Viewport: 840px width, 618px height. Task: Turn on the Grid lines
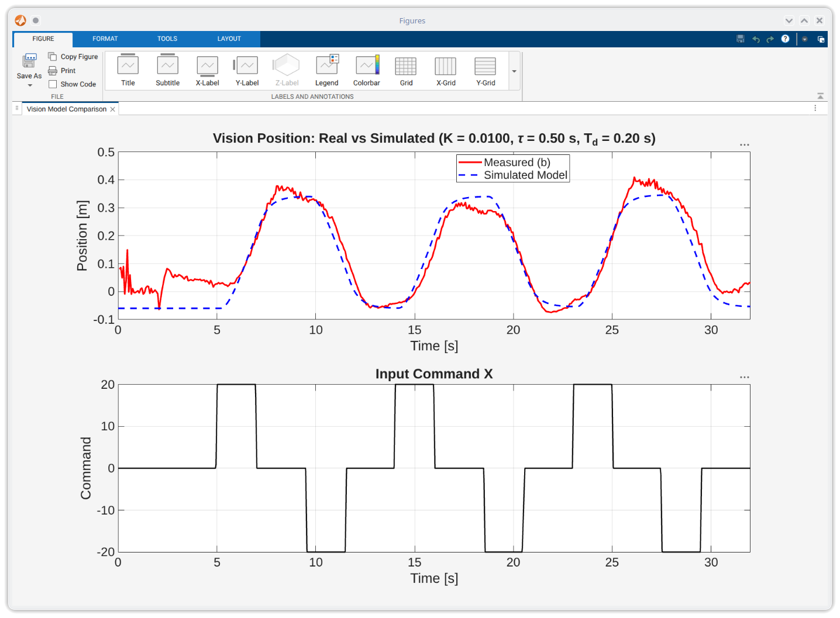click(406, 70)
